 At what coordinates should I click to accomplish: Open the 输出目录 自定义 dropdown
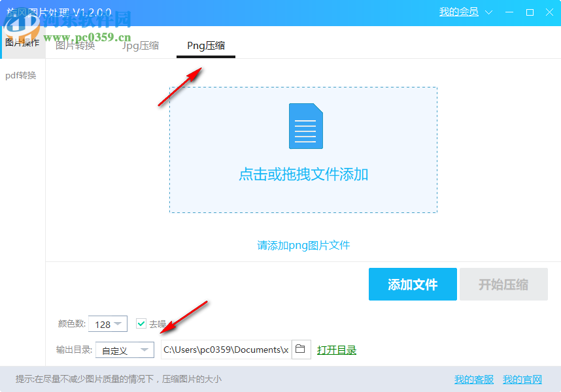(124, 350)
